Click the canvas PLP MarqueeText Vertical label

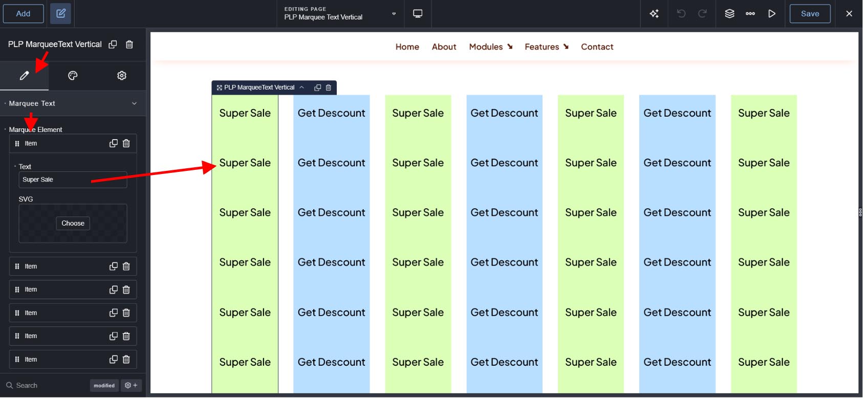tap(259, 88)
